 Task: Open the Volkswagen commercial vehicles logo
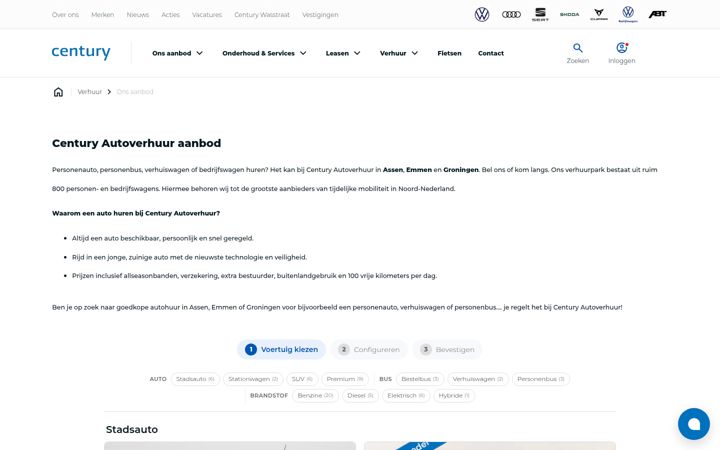[628, 14]
